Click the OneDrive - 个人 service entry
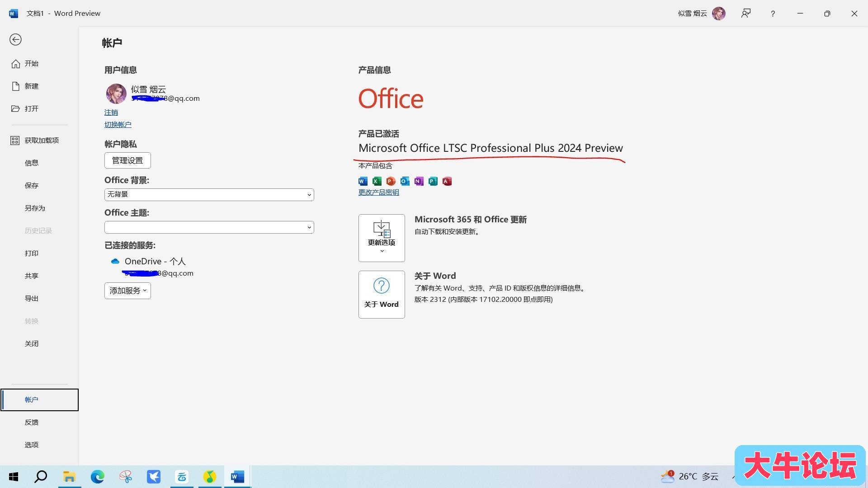The width and height of the screenshot is (868, 488). pos(155,262)
